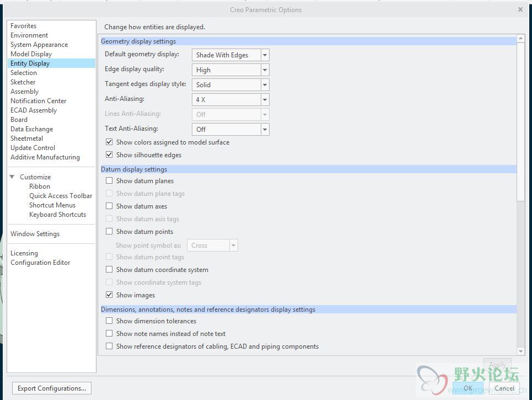Click the vertical scrollbar thumb
Screen dimensions: 532x400
point(520,121)
